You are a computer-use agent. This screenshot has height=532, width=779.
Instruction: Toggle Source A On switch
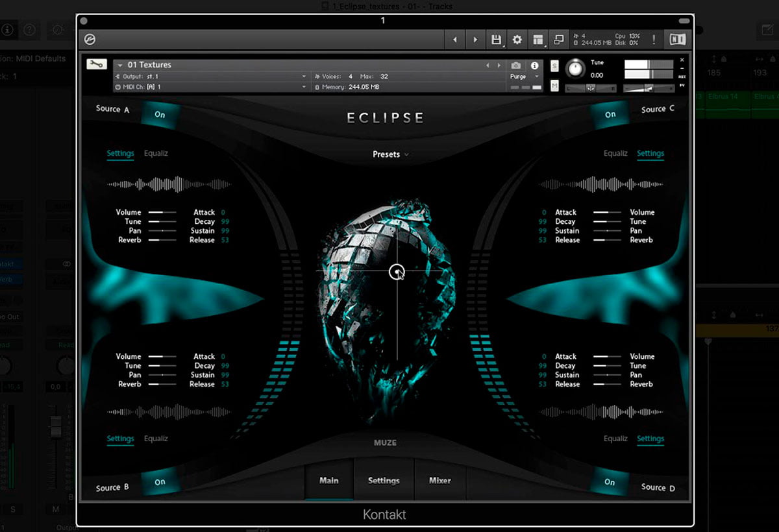160,115
